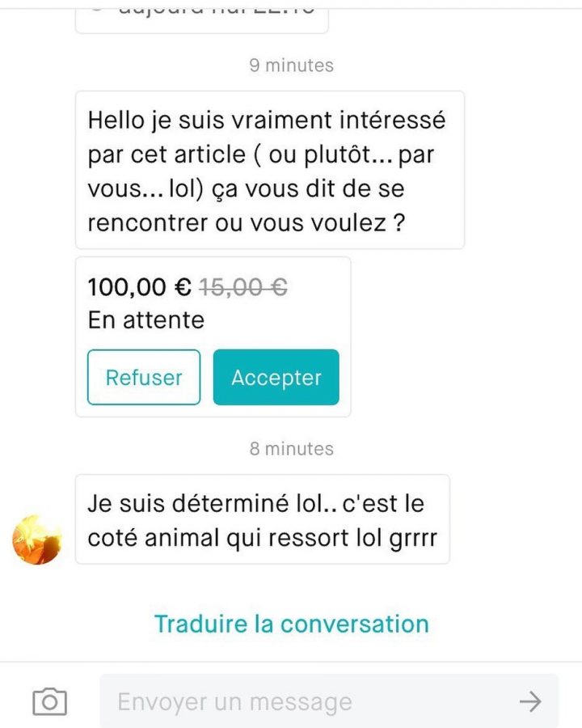
Task: Tap the struck-through 15,00 € original price
Action: pos(243,286)
